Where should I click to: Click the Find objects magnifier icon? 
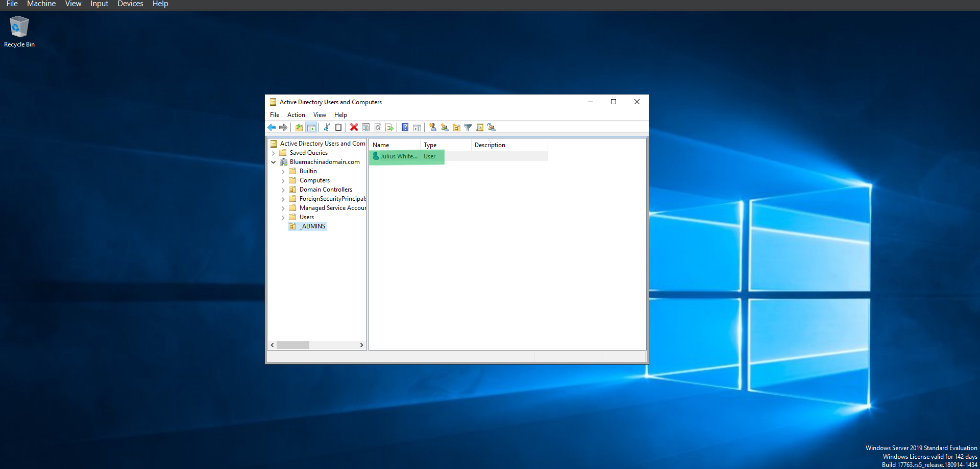(480, 127)
